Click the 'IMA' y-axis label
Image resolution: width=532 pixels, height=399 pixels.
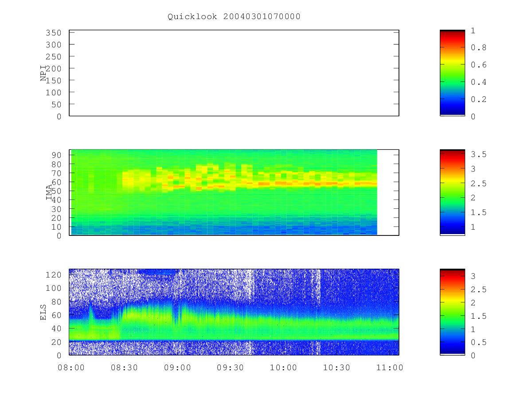[49, 192]
